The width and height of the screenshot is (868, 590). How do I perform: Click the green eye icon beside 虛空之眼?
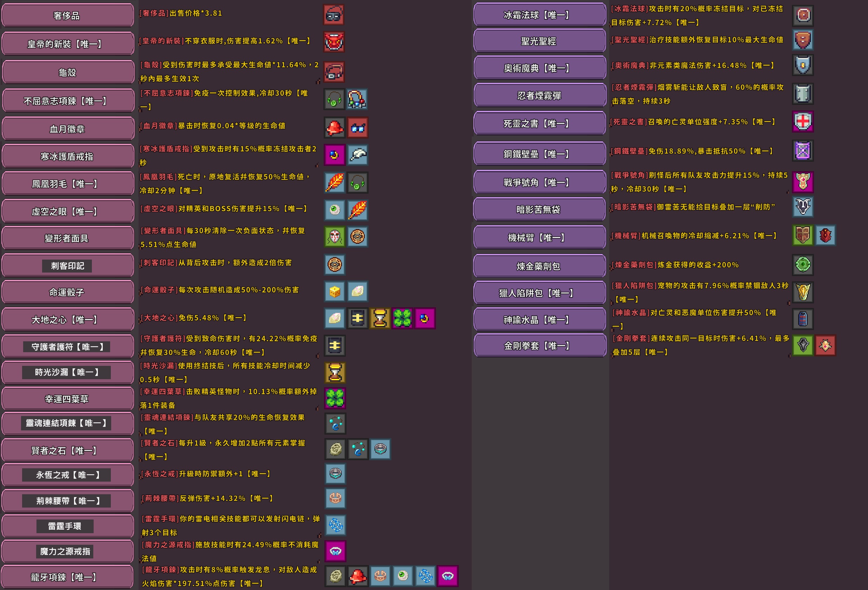click(x=334, y=210)
